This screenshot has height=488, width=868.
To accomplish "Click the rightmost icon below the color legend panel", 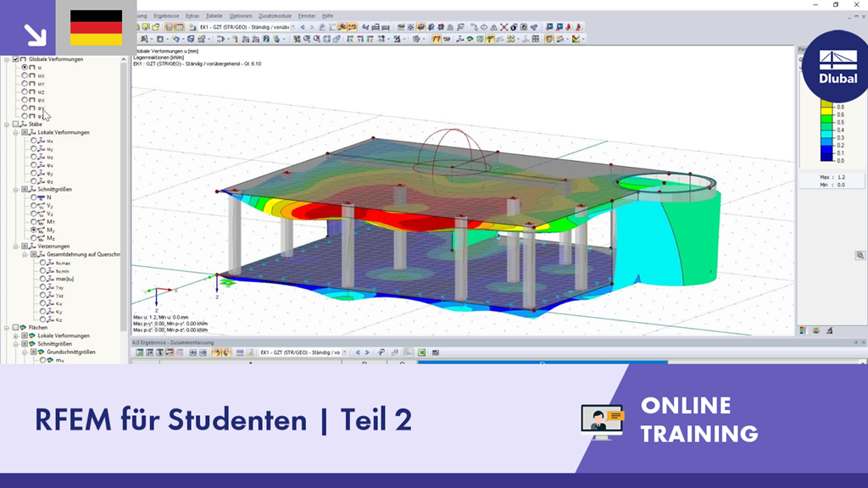I will (829, 331).
